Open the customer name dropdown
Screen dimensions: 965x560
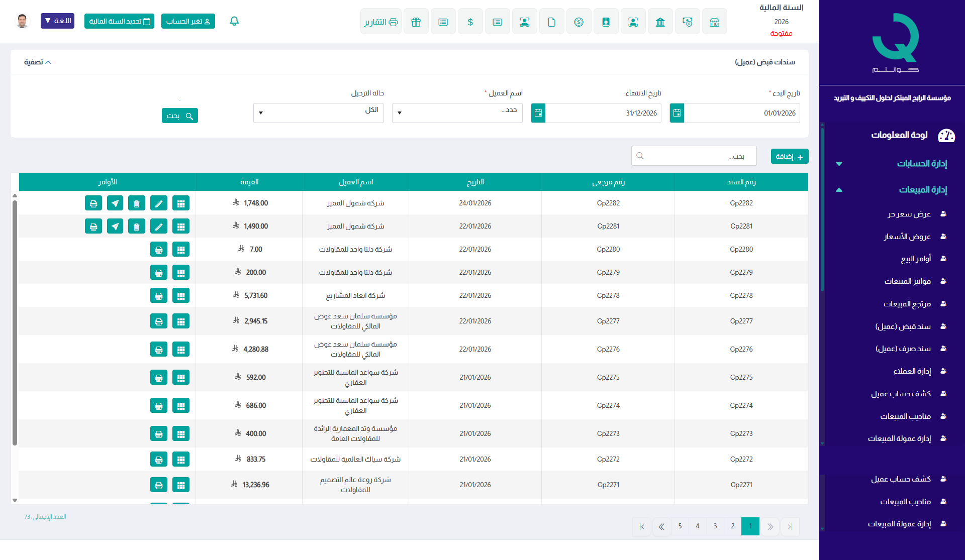[x=457, y=113]
